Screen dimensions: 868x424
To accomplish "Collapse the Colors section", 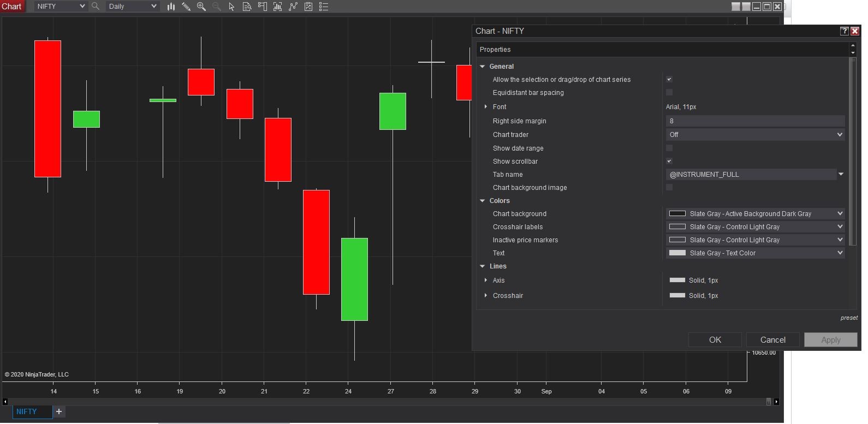I will pos(483,201).
